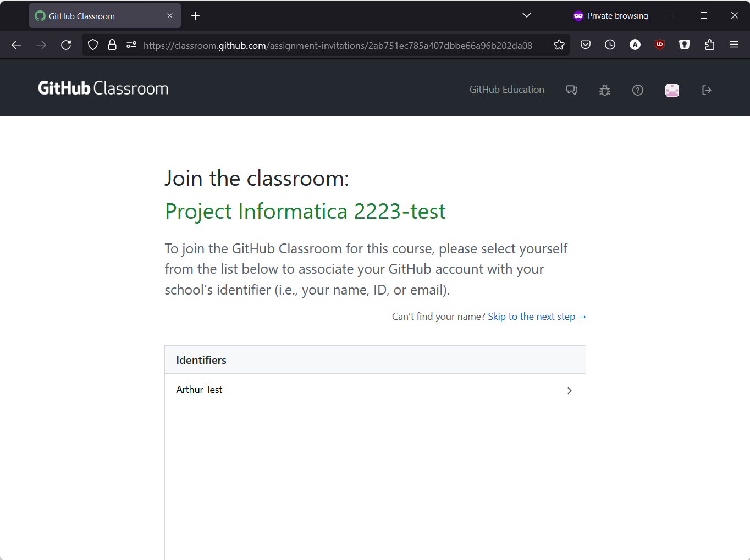The image size is (750, 560).
Task: Open the user avatar in header
Action: [x=672, y=90]
